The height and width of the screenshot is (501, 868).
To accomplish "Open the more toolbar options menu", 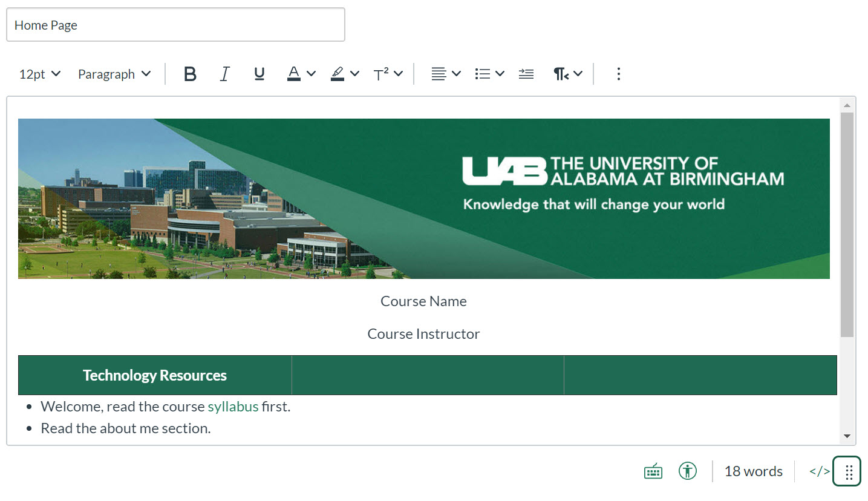I will 618,74.
